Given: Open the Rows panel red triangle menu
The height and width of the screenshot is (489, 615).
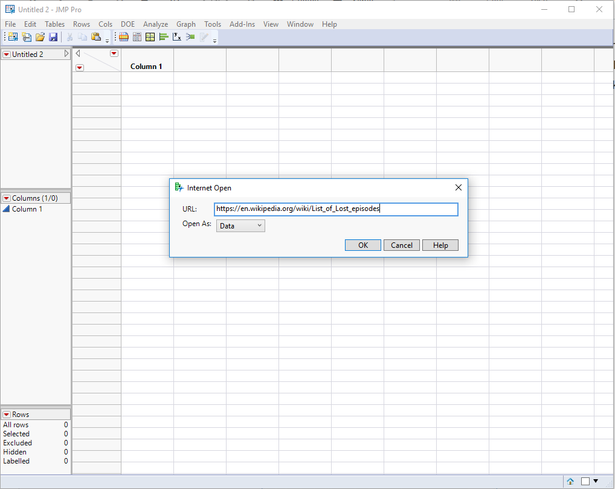Looking at the screenshot, I should click(x=7, y=414).
